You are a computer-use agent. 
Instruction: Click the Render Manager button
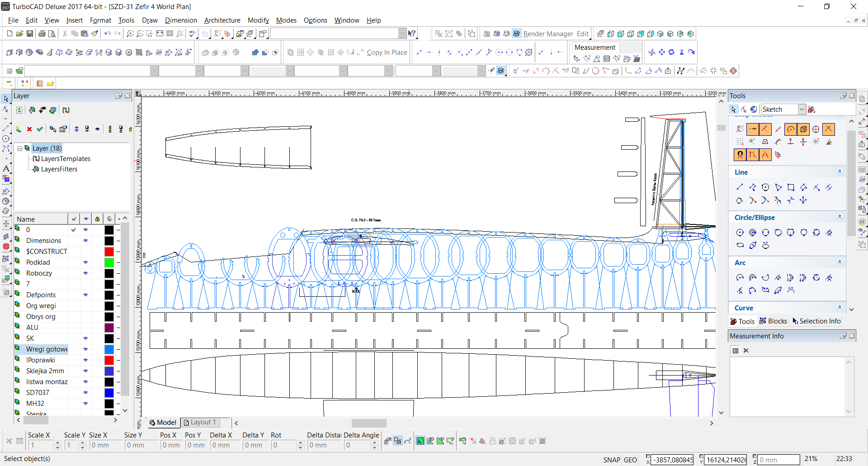[x=548, y=34]
